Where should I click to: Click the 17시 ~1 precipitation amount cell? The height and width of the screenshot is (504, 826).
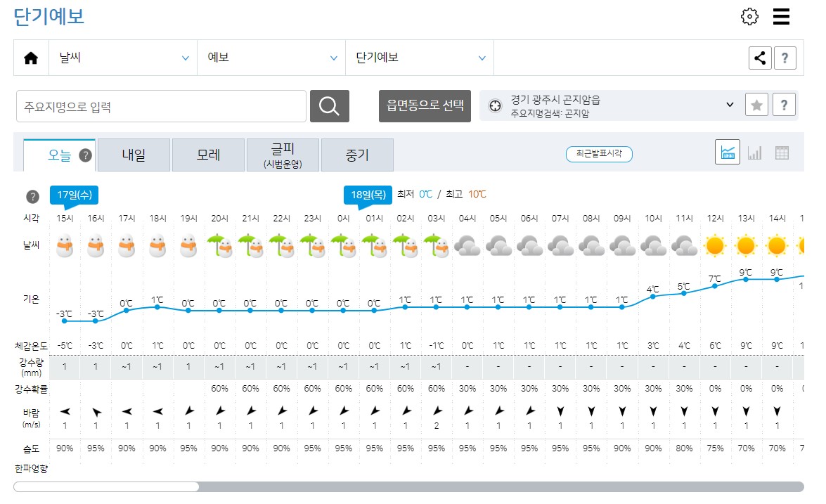point(127,366)
